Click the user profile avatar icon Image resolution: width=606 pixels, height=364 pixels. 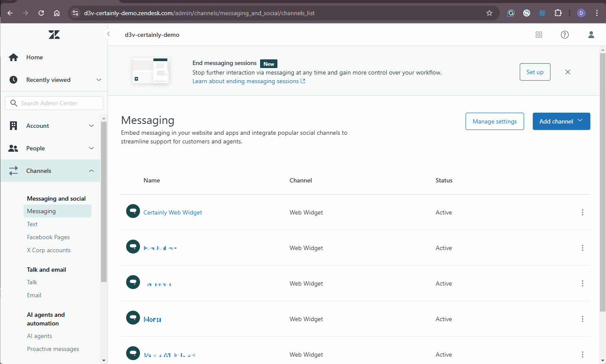[x=591, y=35]
